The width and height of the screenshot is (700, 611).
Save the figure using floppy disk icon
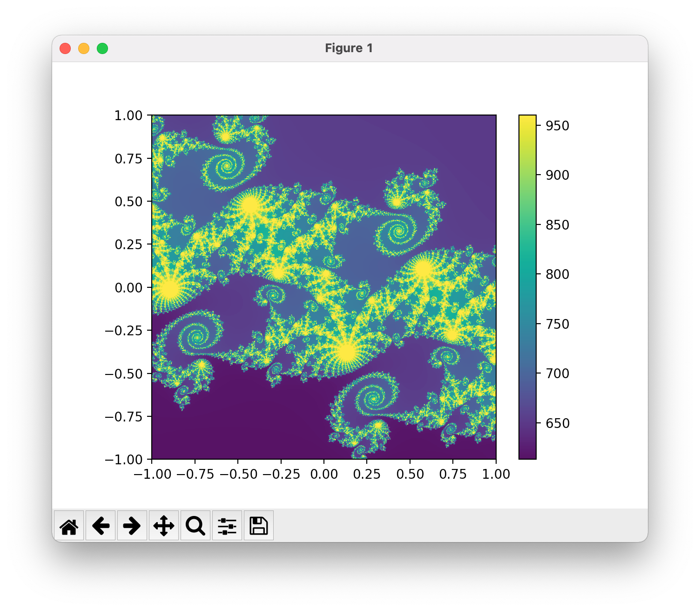(x=259, y=526)
